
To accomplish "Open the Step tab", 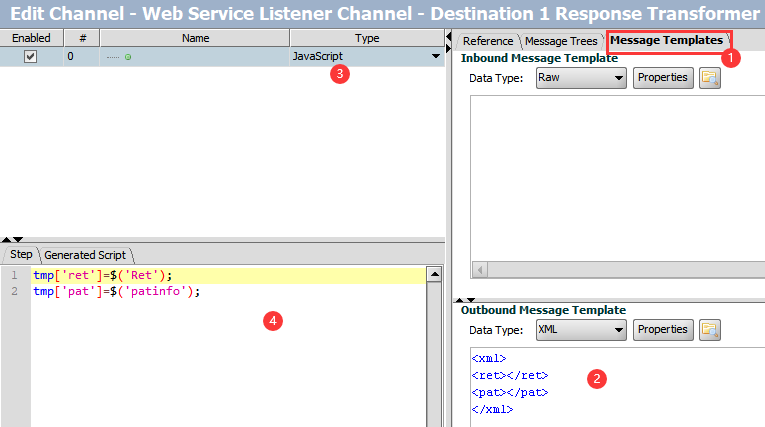I will (21, 255).
